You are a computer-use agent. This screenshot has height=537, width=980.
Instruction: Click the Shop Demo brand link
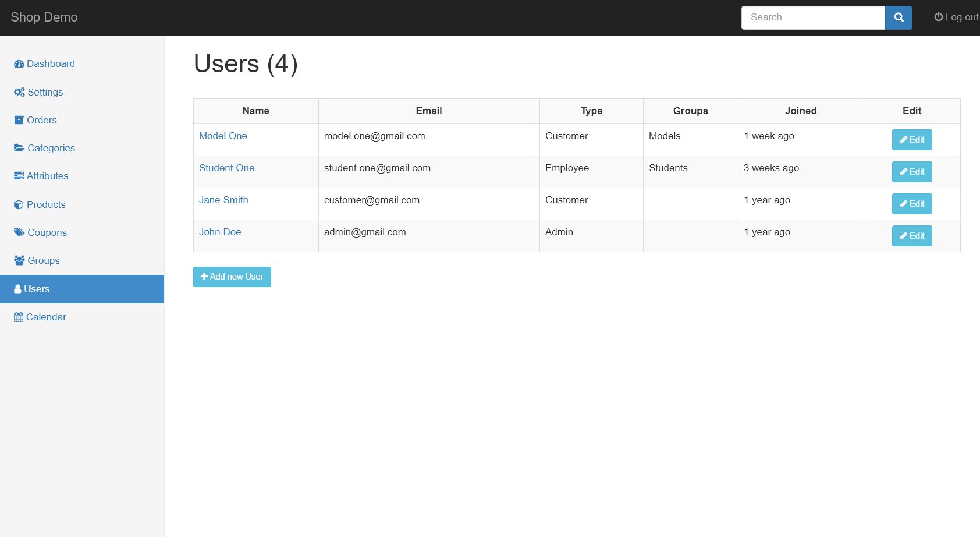pos(44,17)
